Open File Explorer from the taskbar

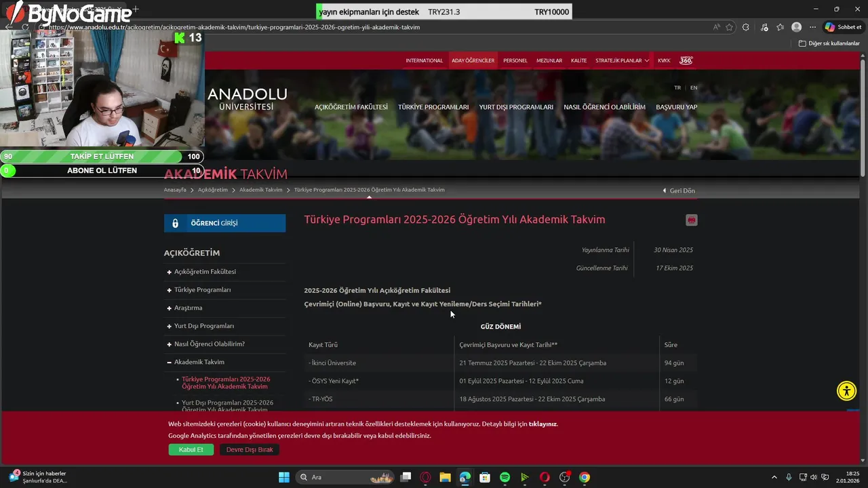tap(445, 477)
